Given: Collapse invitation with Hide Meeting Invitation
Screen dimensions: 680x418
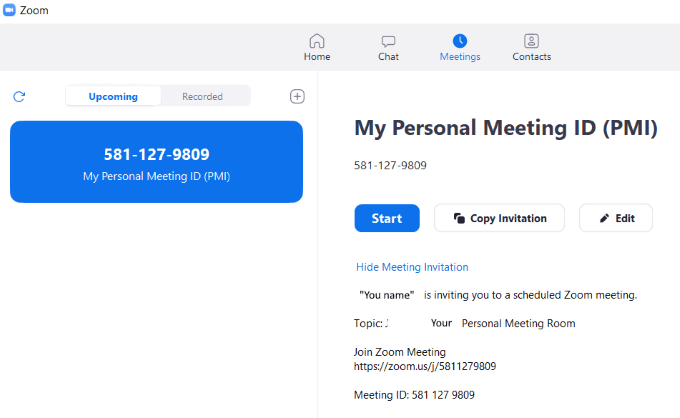Looking at the screenshot, I should (x=412, y=267).
